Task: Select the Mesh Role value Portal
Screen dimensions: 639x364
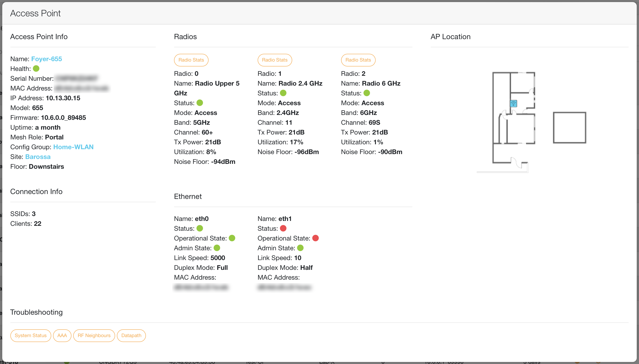Action: [54, 137]
